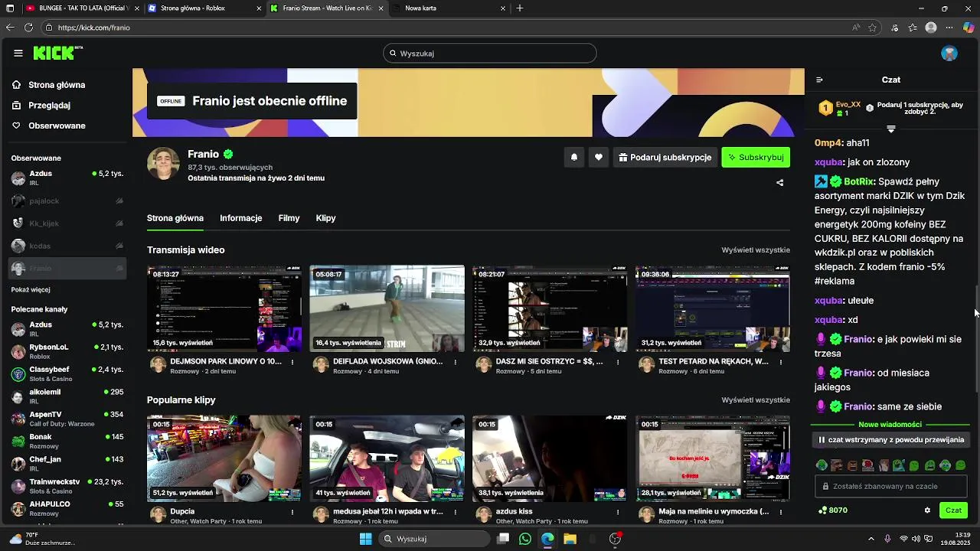Viewport: 980px width, 551px height.
Task: Click the heart follow button for Franio
Action: click(x=599, y=157)
